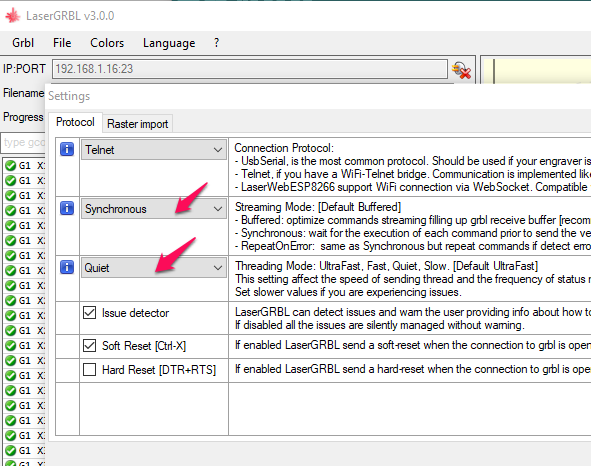The width and height of the screenshot is (591, 466).
Task: Open the Grbl menu
Action: click(23, 43)
